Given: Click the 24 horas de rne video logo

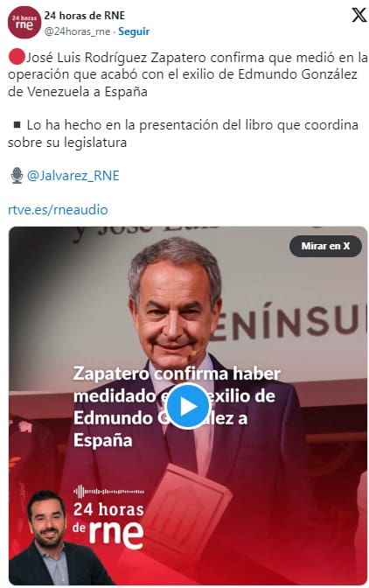Looking at the screenshot, I should coord(108,525).
